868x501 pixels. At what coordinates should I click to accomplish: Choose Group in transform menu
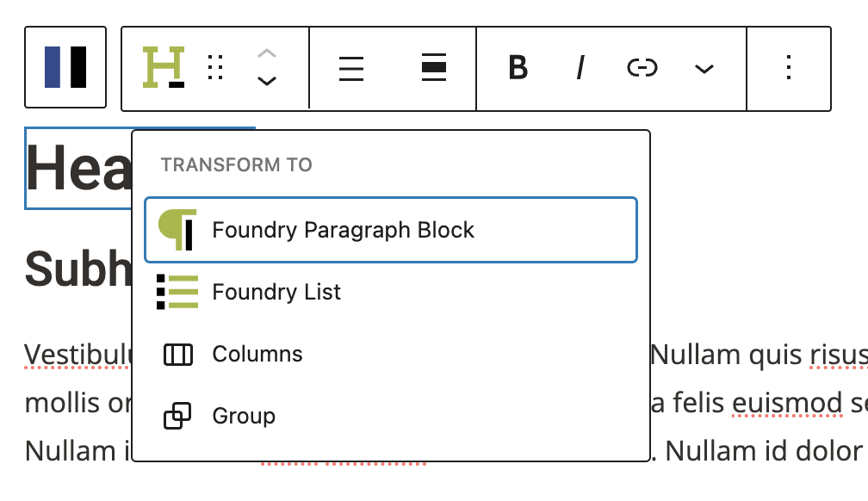243,416
